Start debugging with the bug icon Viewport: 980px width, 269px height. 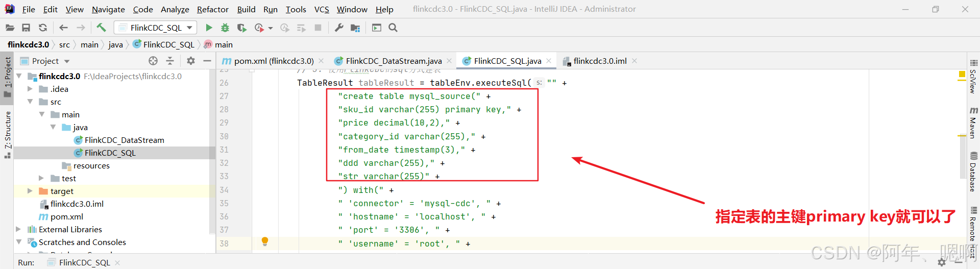tap(225, 28)
